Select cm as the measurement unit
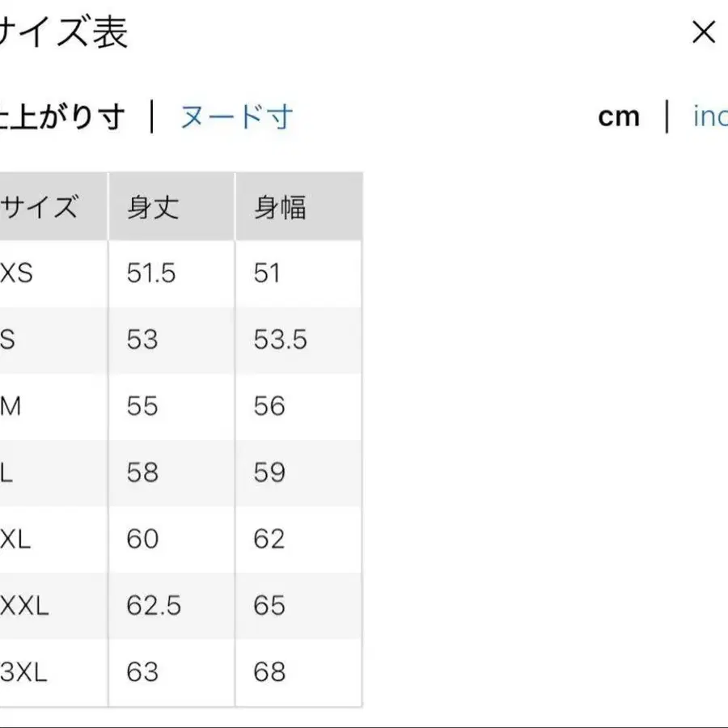The image size is (728, 728). [619, 117]
